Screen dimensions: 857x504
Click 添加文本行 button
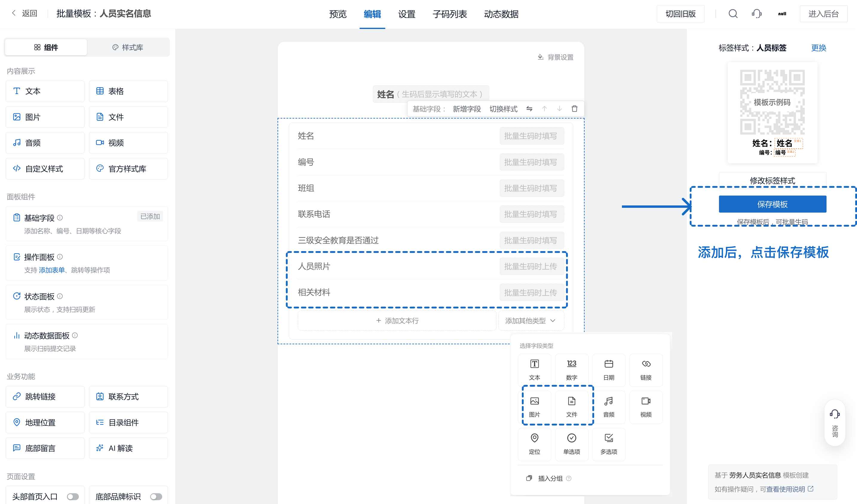397,320
